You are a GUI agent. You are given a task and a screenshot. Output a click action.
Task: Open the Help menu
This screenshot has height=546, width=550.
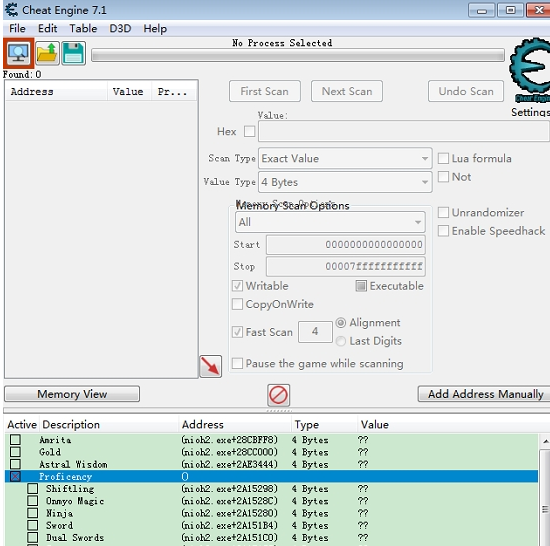[155, 28]
